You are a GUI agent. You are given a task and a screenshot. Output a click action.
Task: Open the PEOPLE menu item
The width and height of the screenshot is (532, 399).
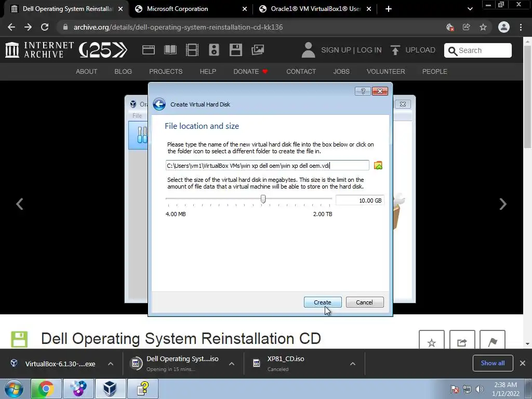click(x=435, y=72)
